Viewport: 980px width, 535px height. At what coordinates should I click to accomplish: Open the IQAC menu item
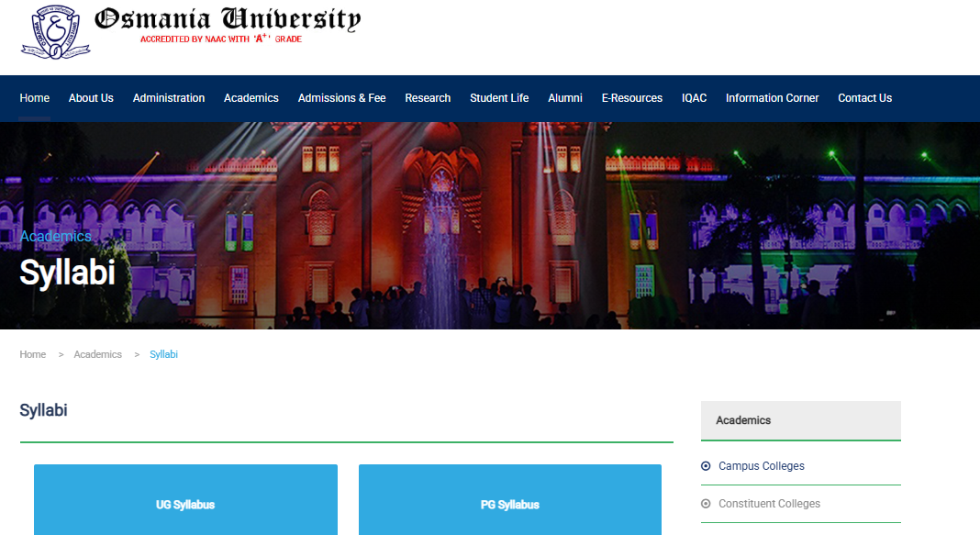coord(694,98)
